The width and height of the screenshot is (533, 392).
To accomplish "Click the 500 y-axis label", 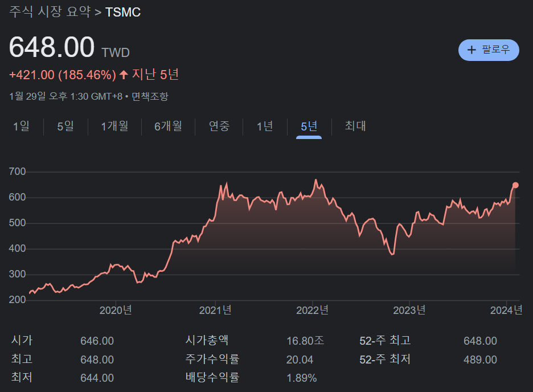I will click(17, 223).
